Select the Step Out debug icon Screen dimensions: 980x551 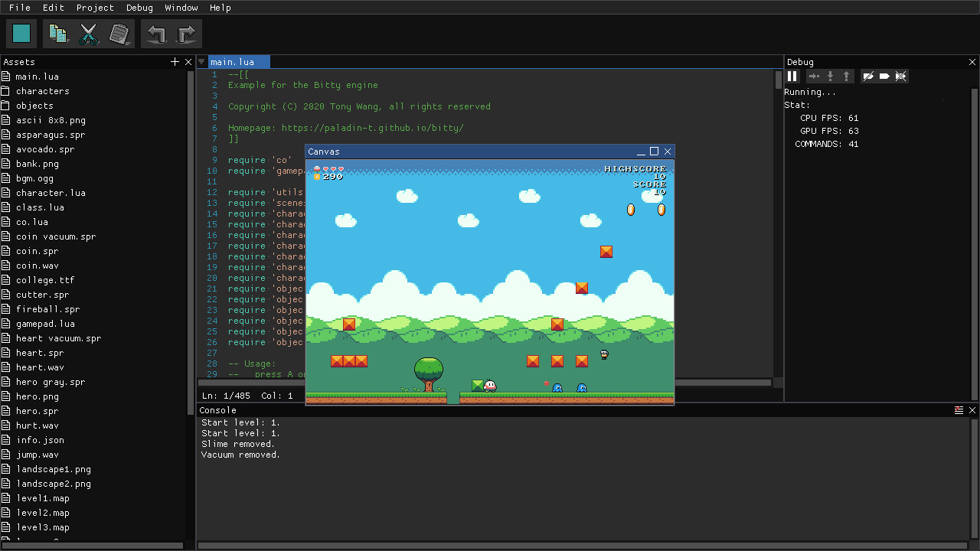[x=846, y=76]
